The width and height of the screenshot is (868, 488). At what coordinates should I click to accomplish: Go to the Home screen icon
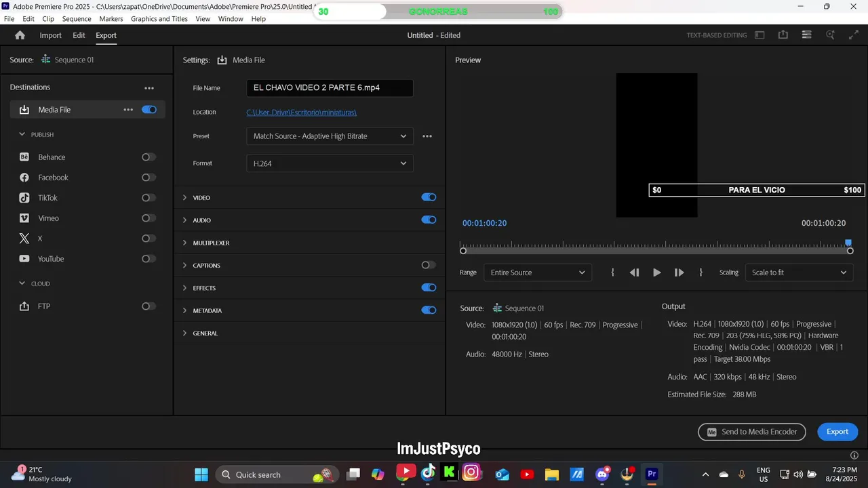[20, 35]
